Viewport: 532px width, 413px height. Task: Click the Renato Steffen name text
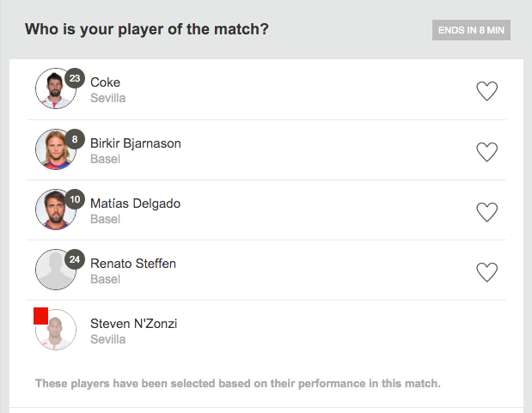[133, 264]
